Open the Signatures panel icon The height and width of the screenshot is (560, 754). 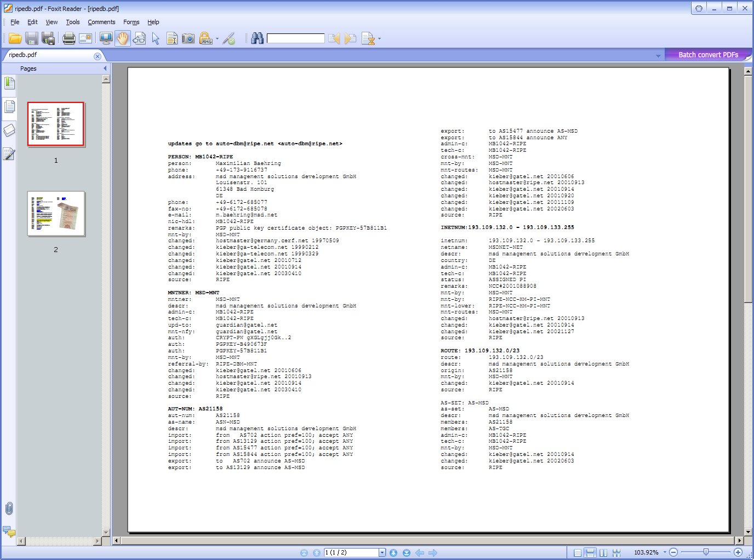pyautogui.click(x=9, y=155)
